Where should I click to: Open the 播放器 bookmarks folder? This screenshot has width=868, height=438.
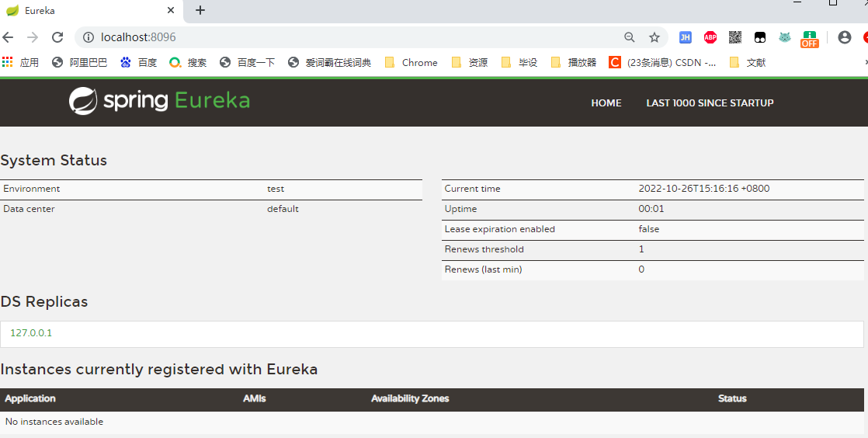pyautogui.click(x=574, y=63)
